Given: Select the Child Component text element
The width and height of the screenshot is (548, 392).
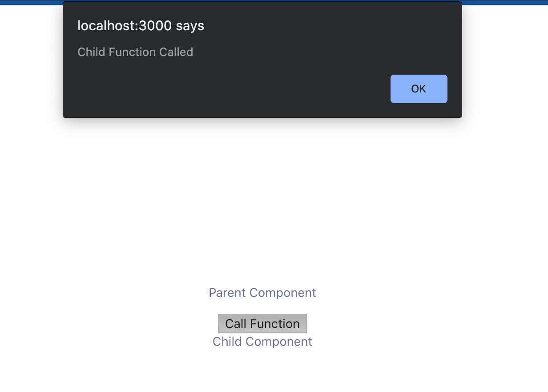Looking at the screenshot, I should (x=262, y=341).
